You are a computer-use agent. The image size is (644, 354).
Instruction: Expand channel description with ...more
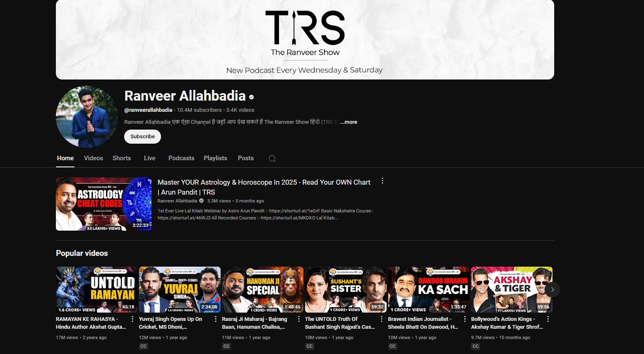pyautogui.click(x=348, y=122)
